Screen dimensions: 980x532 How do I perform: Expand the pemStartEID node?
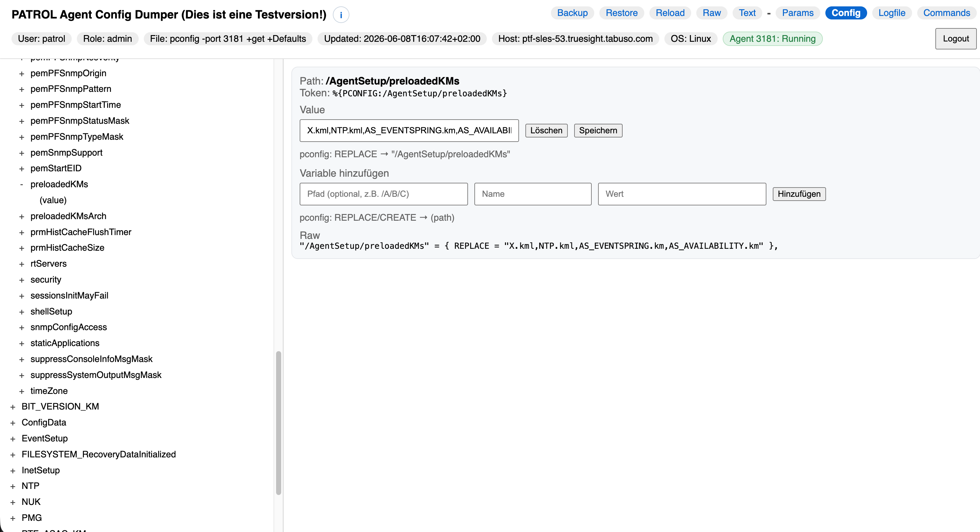point(22,169)
